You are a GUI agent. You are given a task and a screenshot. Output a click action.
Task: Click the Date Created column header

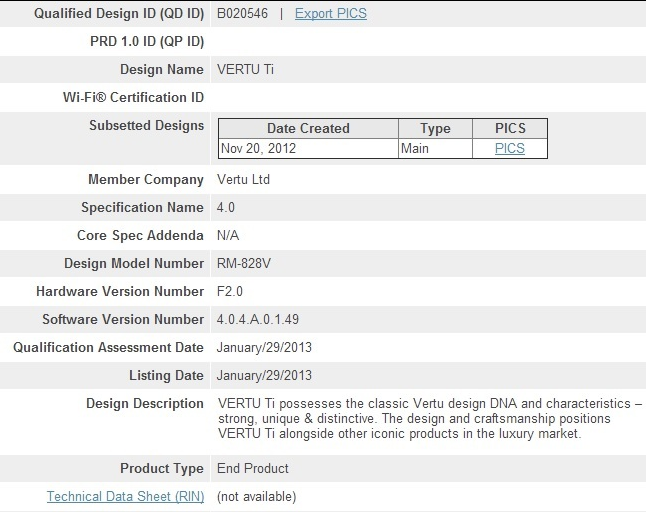point(308,129)
